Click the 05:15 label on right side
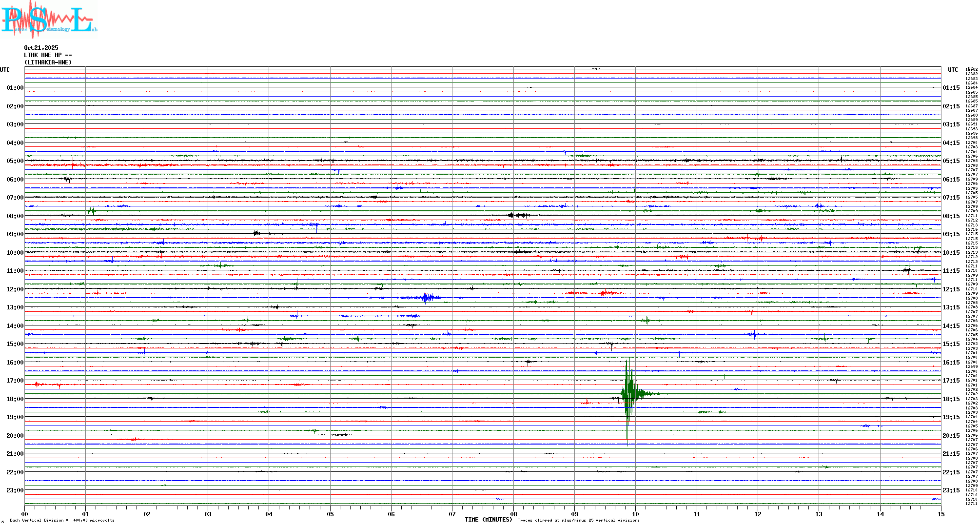 pos(951,161)
